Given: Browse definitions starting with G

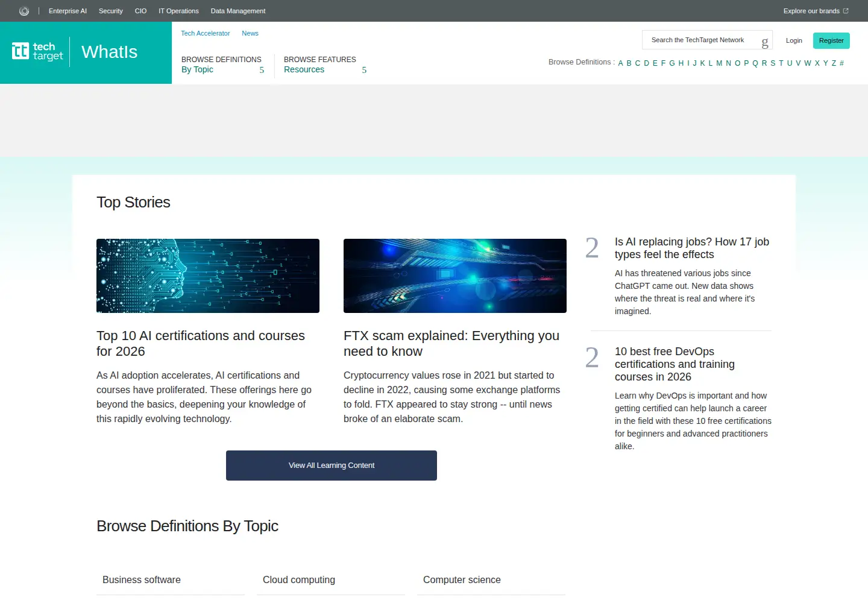Looking at the screenshot, I should (672, 63).
